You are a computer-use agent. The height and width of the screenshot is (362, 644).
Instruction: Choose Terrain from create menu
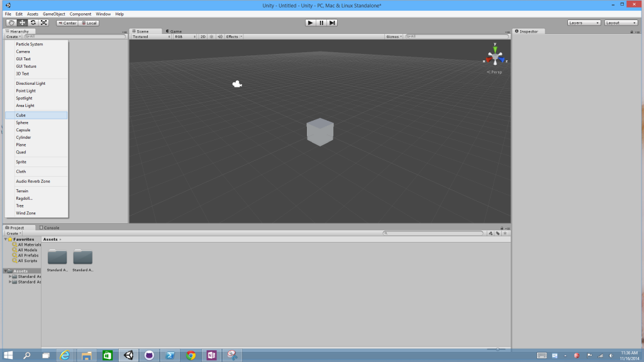(x=36, y=191)
